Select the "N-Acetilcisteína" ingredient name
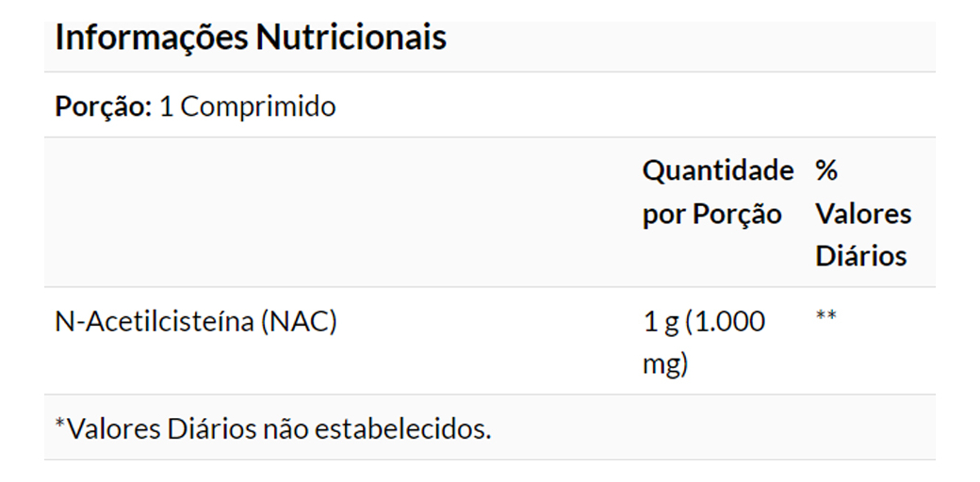This screenshot has height=482, width=980. tap(154, 322)
